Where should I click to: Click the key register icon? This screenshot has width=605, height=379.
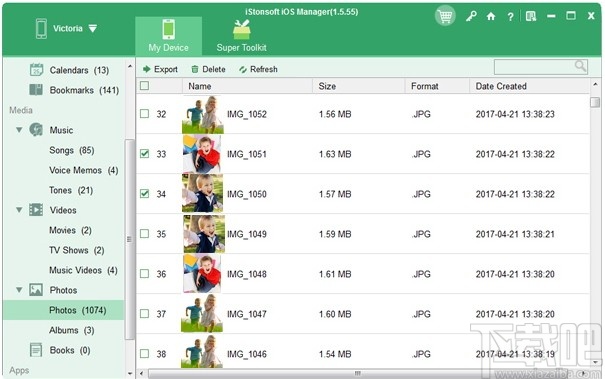[x=471, y=16]
